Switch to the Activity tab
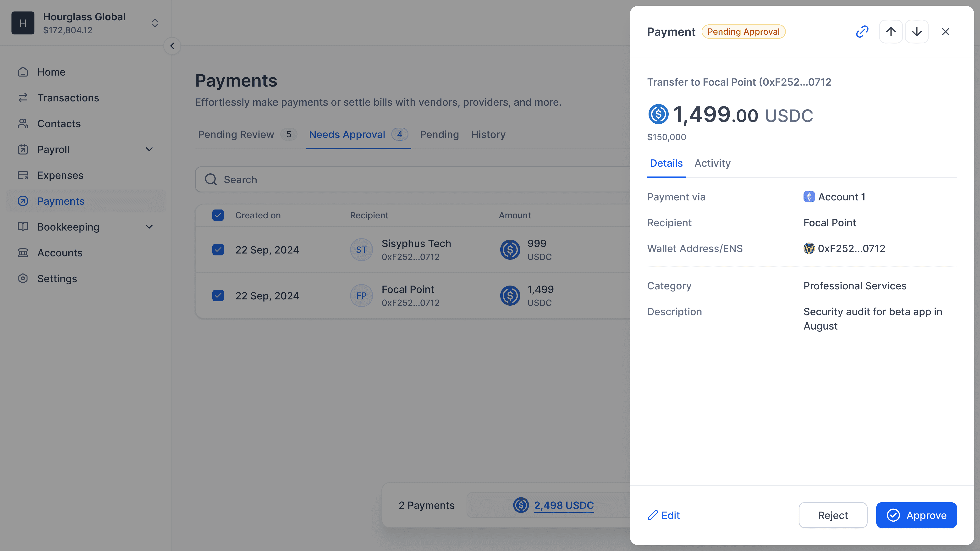Viewport: 980px width, 551px height. point(712,163)
